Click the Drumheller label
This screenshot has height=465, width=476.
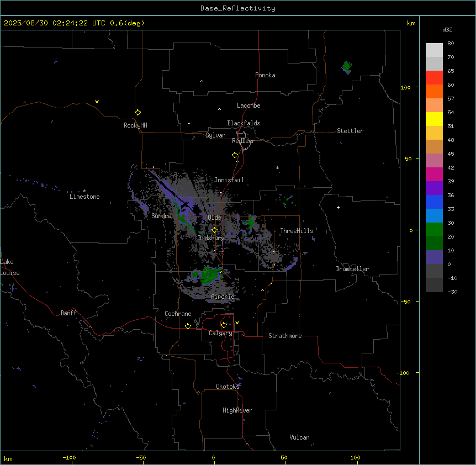pos(352,269)
